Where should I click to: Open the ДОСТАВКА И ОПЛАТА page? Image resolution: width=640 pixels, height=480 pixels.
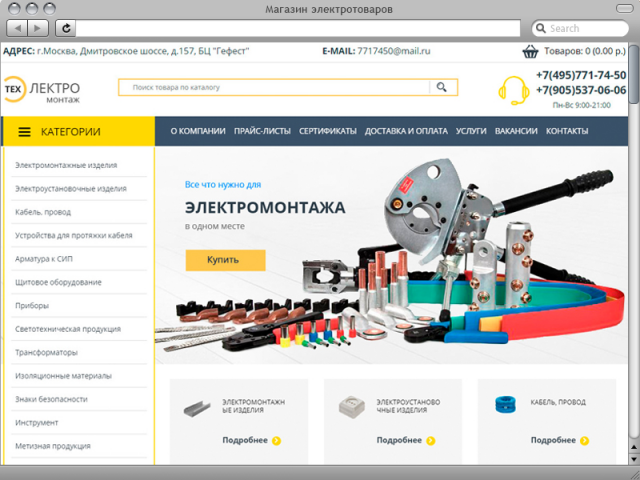click(x=406, y=131)
